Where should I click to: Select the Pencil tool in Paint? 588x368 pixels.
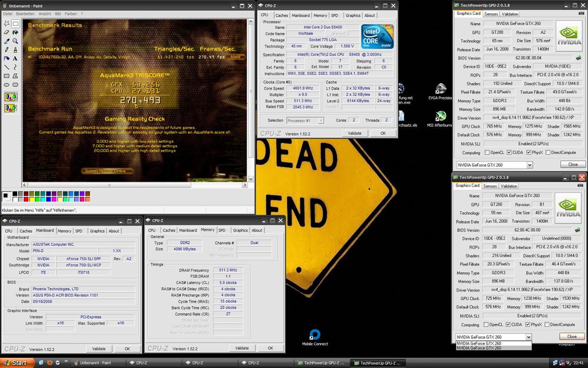point(7,50)
